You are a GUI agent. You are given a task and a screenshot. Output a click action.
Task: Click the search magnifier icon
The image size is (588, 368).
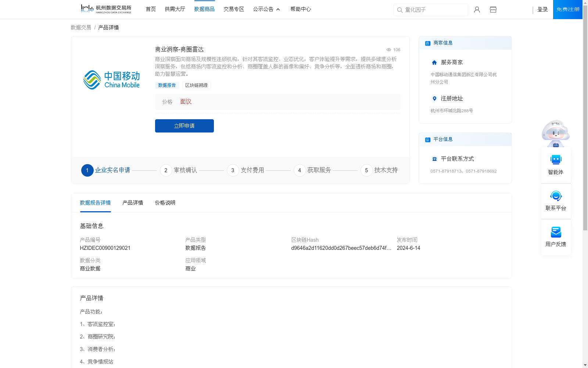pos(400,10)
